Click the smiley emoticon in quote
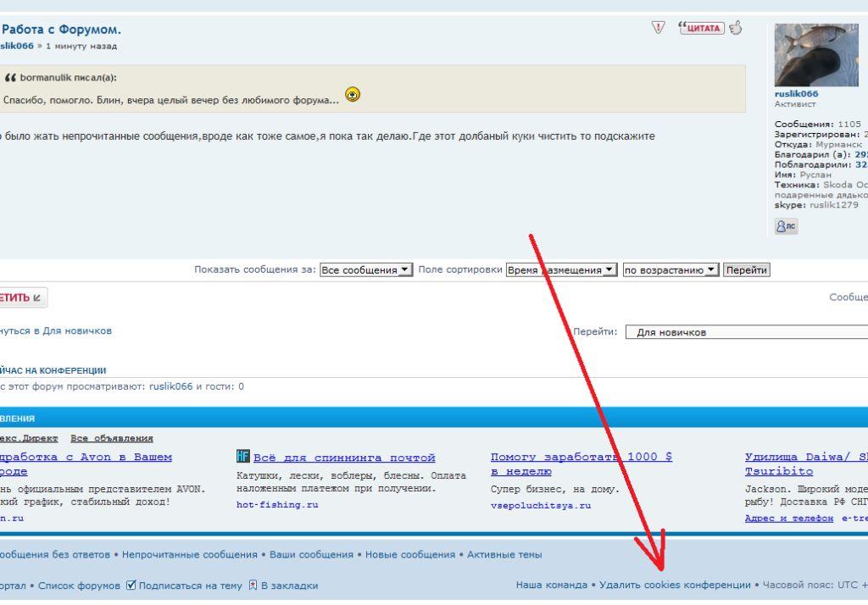The image size is (868, 605). pyautogui.click(x=353, y=94)
